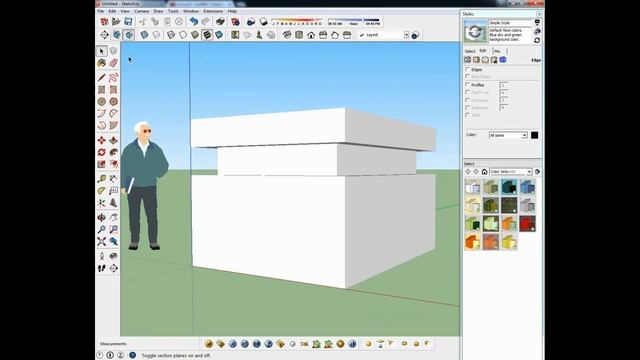This screenshot has height=360, width=640.
Task: Click the black edge color swatch
Action: pos(534,135)
